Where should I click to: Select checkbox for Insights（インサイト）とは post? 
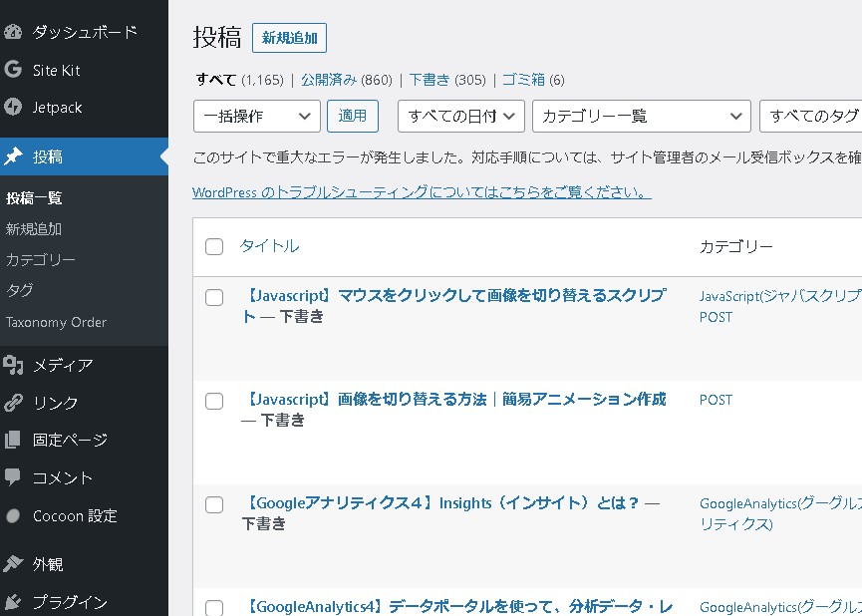(x=214, y=505)
